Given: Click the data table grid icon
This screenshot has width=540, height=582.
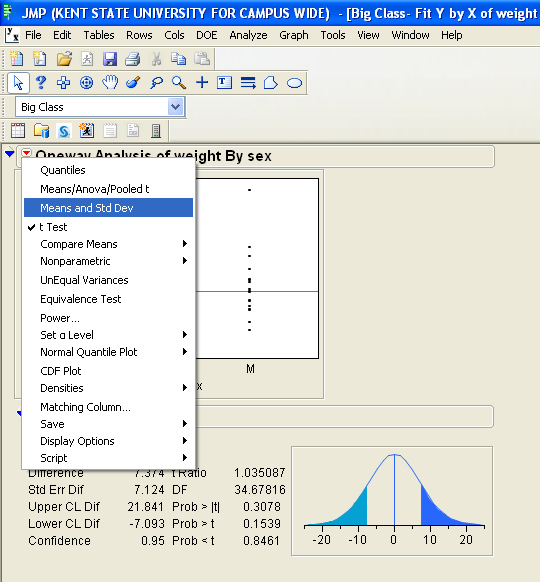Looking at the screenshot, I should pos(18,131).
